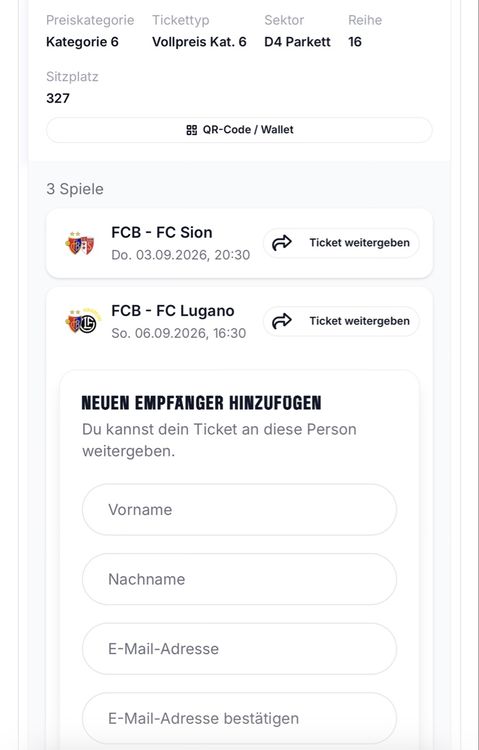Focus the E-Mail-Adresse input field
Image resolution: width=479 pixels, height=750 pixels.
point(239,649)
